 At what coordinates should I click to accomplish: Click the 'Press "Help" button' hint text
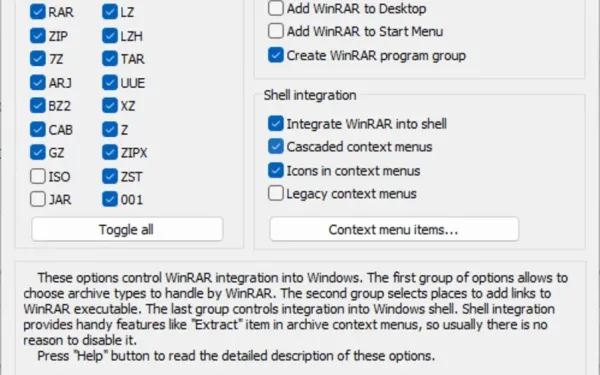click(x=236, y=356)
